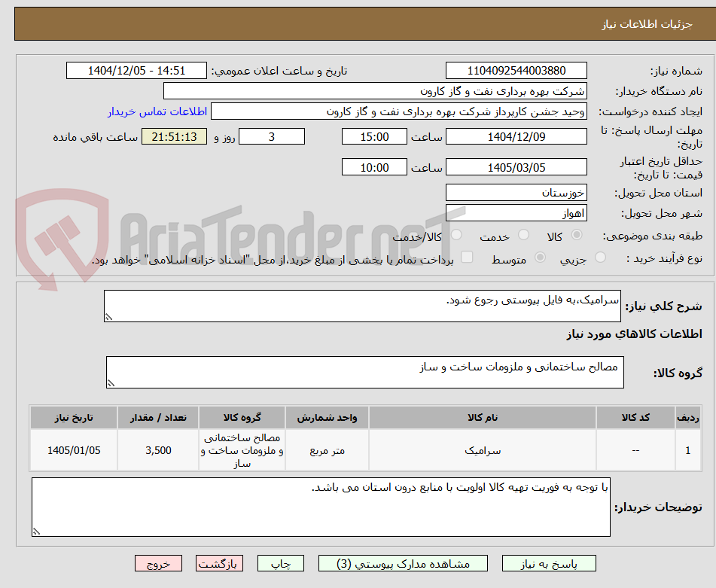Select the خدمت radio button

(x=524, y=235)
